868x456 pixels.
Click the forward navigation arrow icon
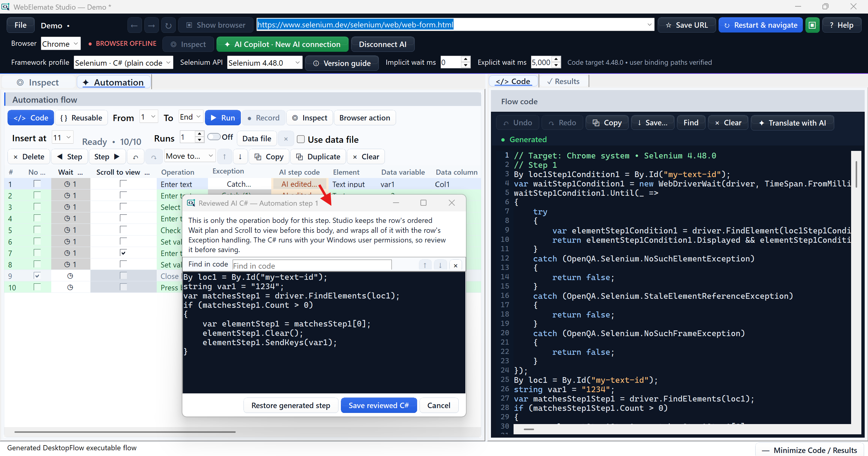(152, 25)
